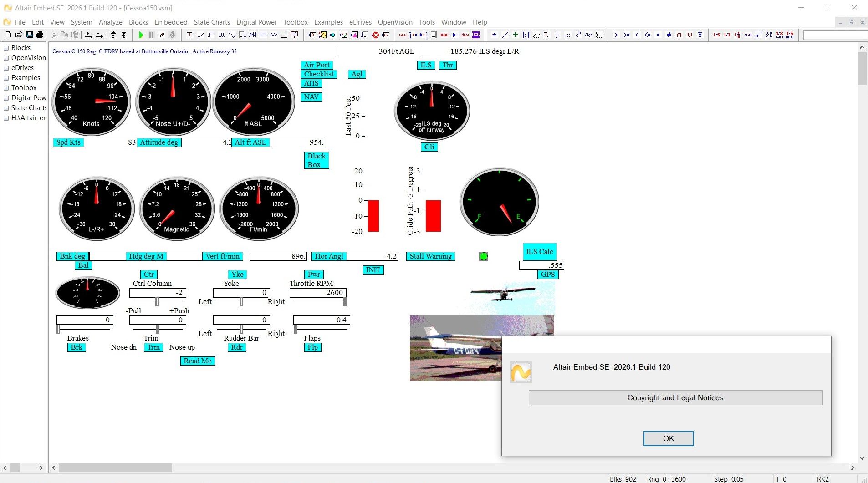The width and height of the screenshot is (868, 483).
Task: Open the Digital Power menu
Action: coord(256,22)
